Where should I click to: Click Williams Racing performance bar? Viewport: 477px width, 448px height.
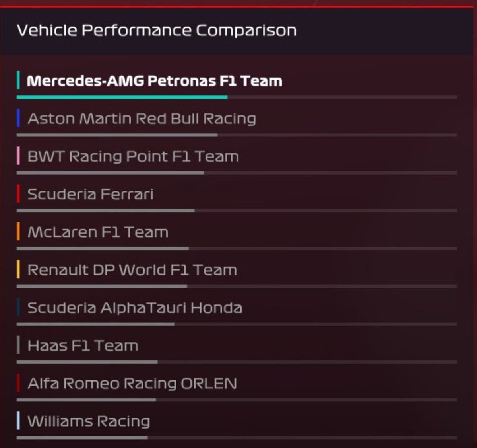(82, 438)
